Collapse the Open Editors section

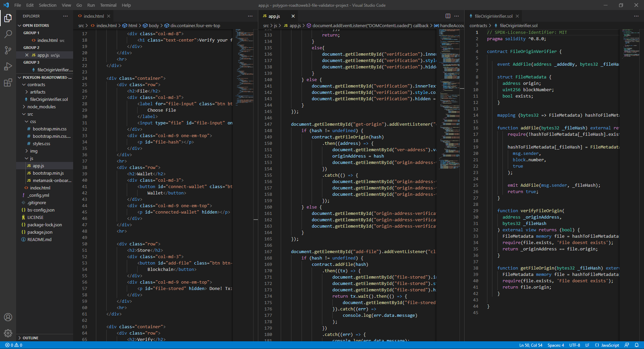36,25
